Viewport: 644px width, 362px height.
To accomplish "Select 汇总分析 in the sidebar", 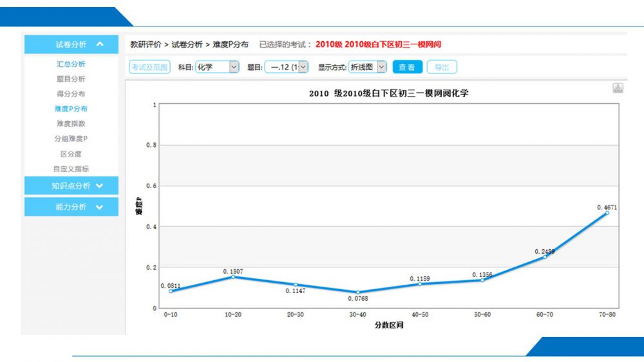I will (x=71, y=64).
